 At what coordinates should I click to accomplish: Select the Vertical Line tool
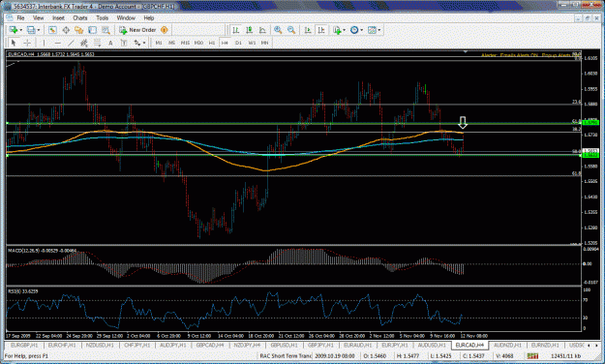[x=44, y=43]
